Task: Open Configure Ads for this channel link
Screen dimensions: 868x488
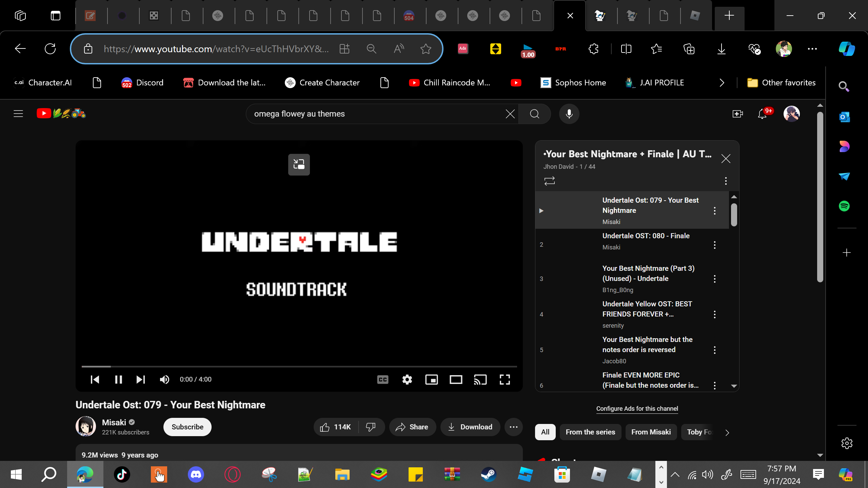Action: coord(637,409)
